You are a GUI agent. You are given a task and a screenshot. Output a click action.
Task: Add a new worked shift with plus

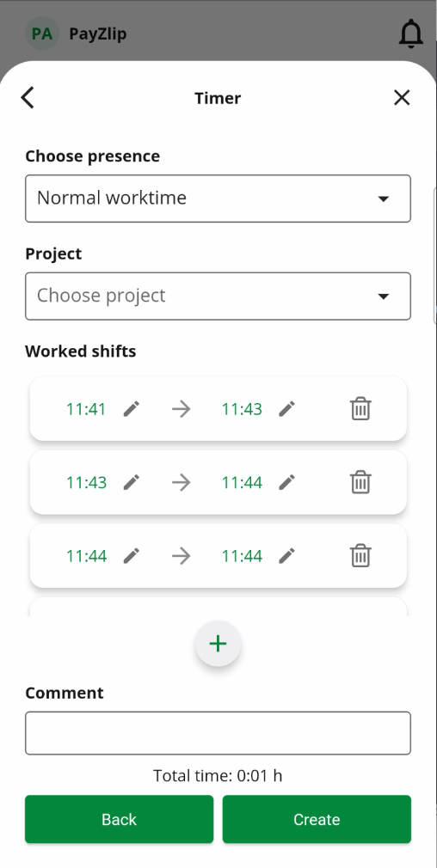pos(218,643)
